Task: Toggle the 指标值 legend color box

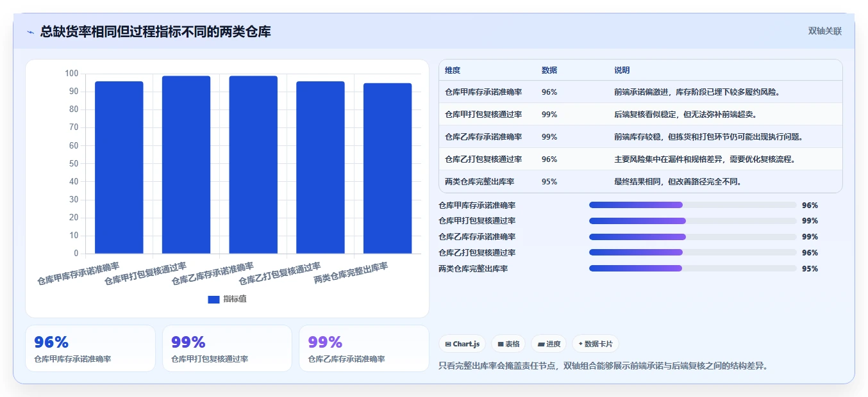Action: pyautogui.click(x=213, y=299)
